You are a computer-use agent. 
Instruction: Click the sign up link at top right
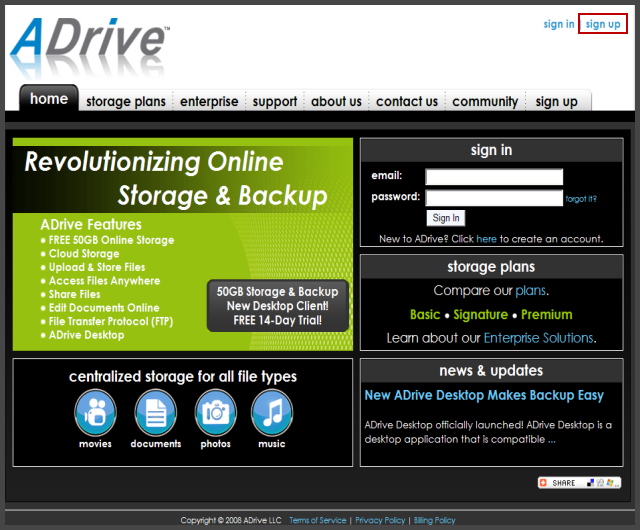tap(603, 24)
